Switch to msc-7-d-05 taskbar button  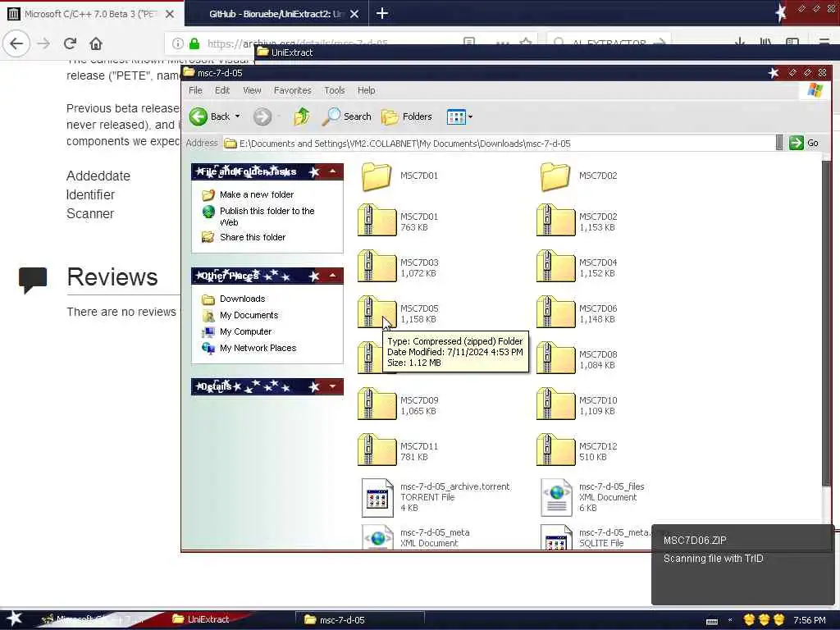click(359, 620)
